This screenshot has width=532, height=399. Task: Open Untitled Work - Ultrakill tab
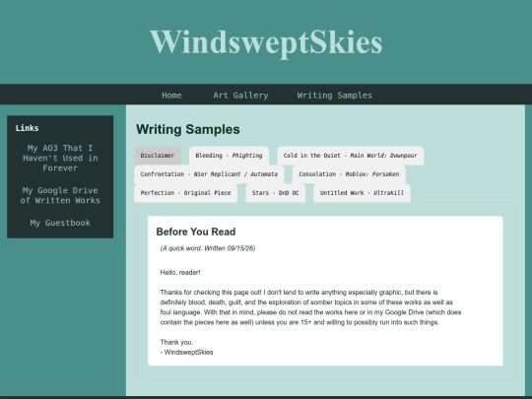tap(362, 193)
